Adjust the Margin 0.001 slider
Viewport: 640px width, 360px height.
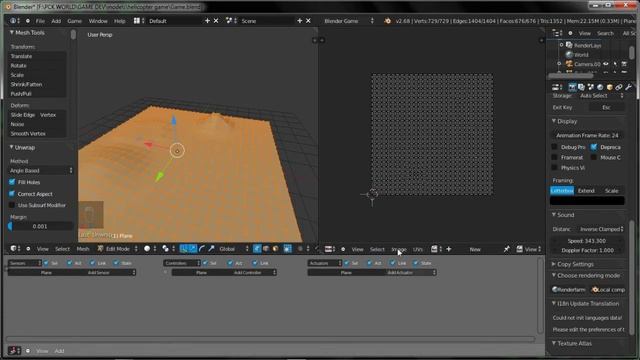[x=40, y=226]
